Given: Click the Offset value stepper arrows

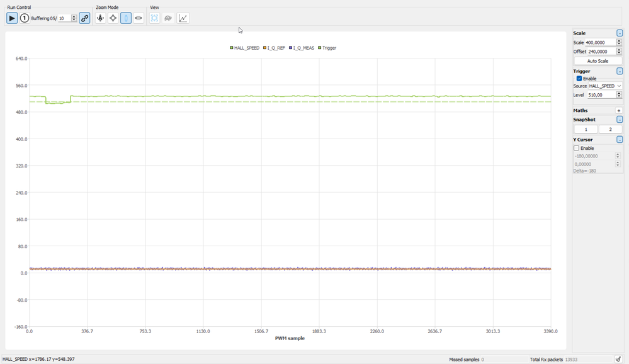Looking at the screenshot, I should pos(619,52).
